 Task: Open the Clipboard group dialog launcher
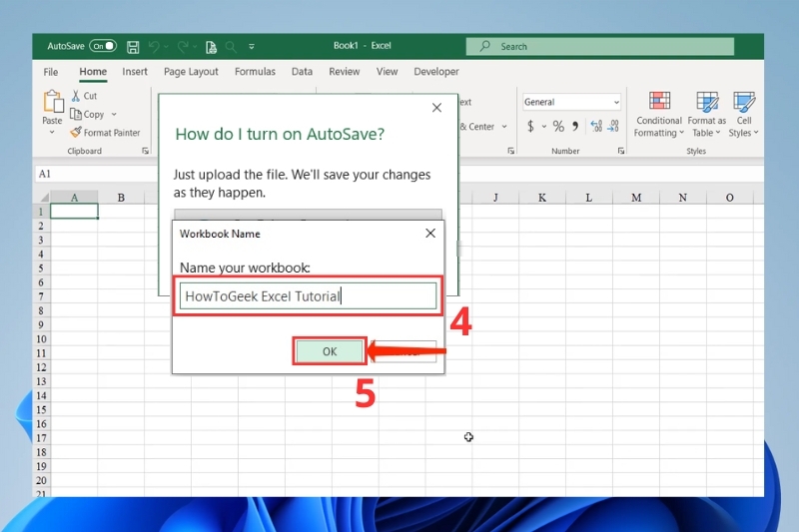point(145,151)
